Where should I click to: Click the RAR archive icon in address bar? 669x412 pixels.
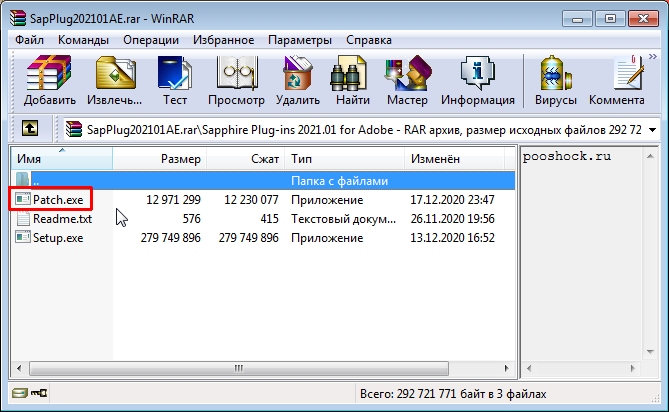pos(74,129)
